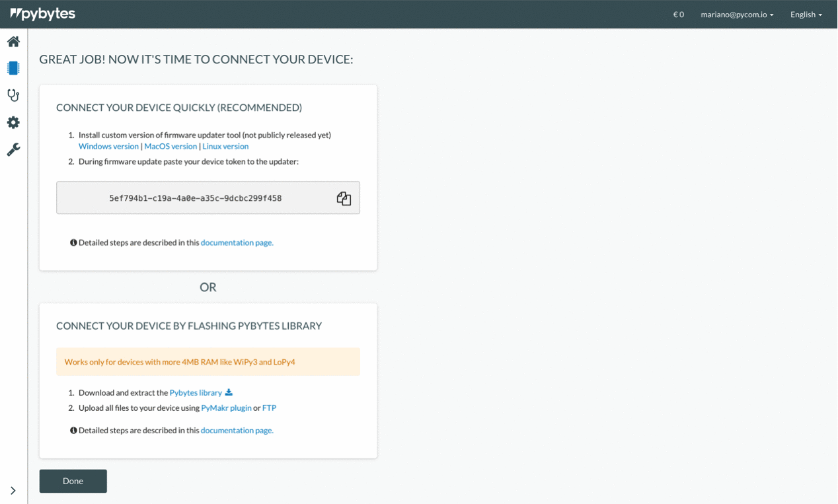Open the stethoscope diagnostics icon in sidebar
This screenshot has height=504, width=838.
[x=13, y=95]
